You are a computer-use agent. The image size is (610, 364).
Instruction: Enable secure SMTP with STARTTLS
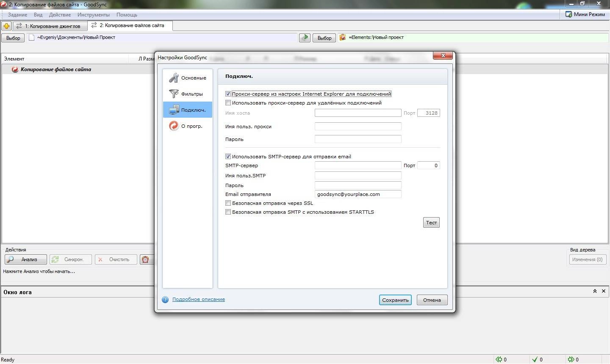point(228,212)
